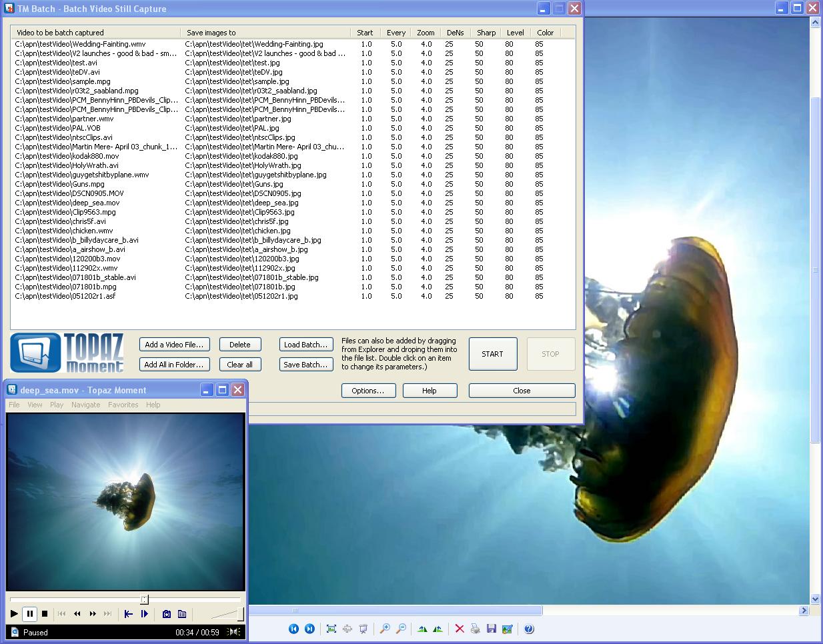The image size is (823, 644).
Task: Toggle pause on deep_sea.mov playback
Action: (30, 614)
